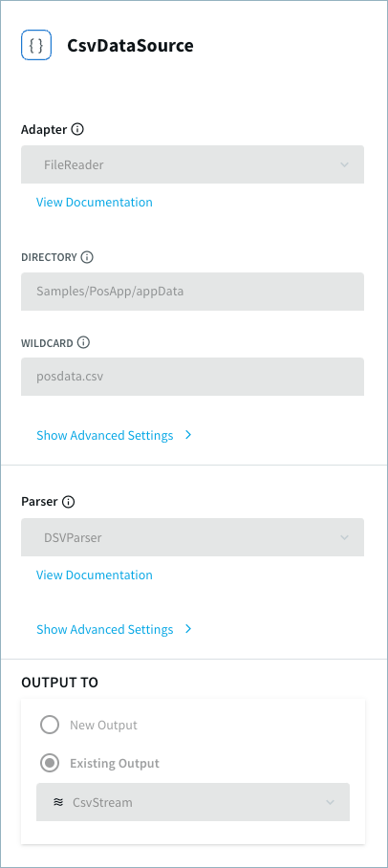Viewport: 388px width, 868px height.
Task: Click the WILDCARD field with posdata.csv
Action: point(193,377)
